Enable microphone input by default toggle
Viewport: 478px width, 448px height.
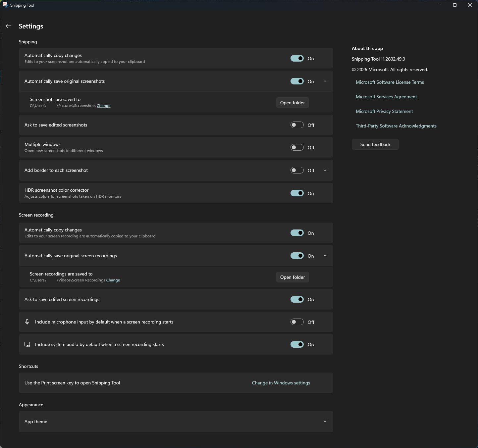coord(297,322)
